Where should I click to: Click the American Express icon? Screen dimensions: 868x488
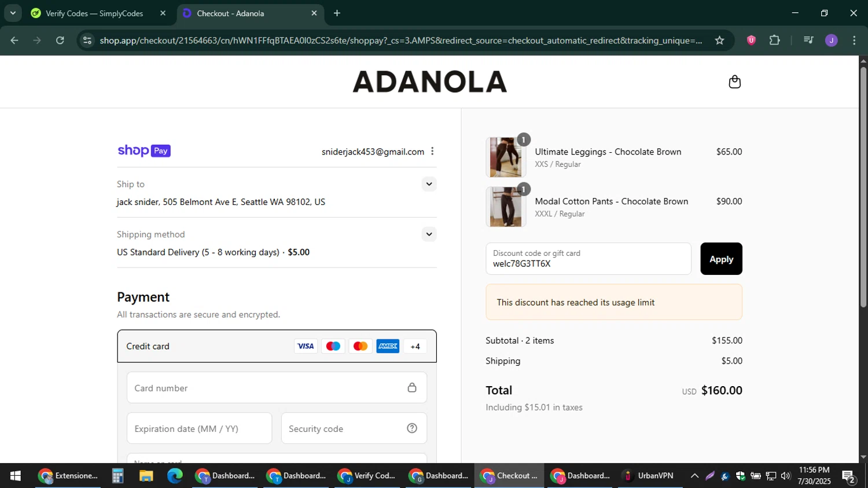point(388,346)
